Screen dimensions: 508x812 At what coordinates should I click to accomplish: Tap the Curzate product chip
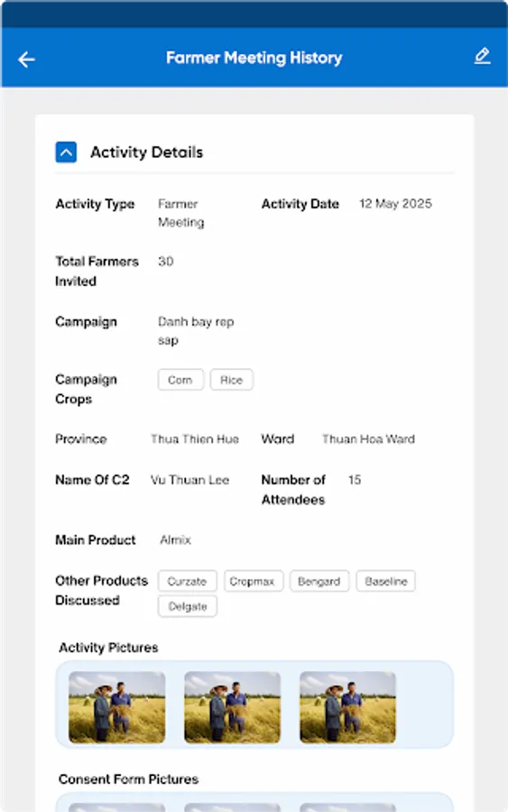[188, 581]
